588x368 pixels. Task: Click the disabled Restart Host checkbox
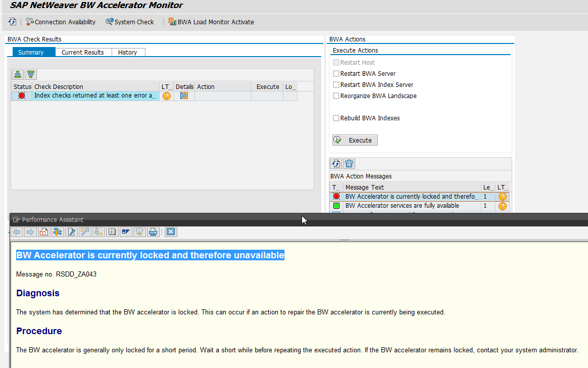pos(336,62)
